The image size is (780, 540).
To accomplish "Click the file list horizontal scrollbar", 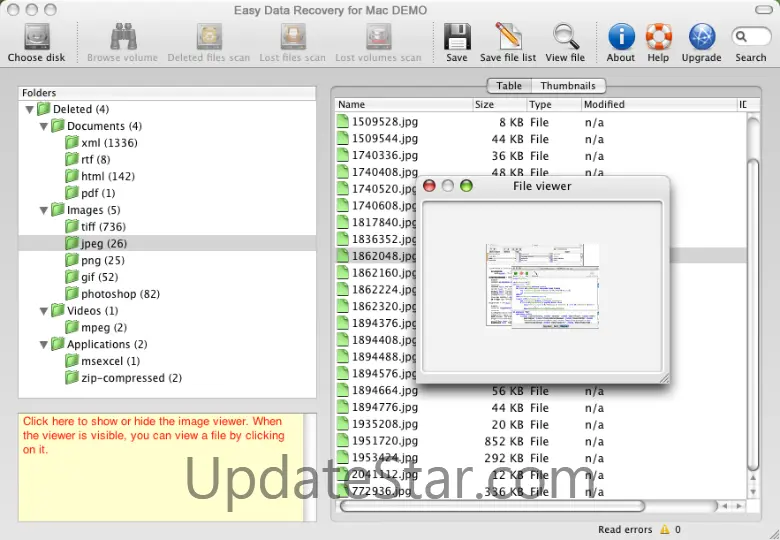I will (540, 506).
